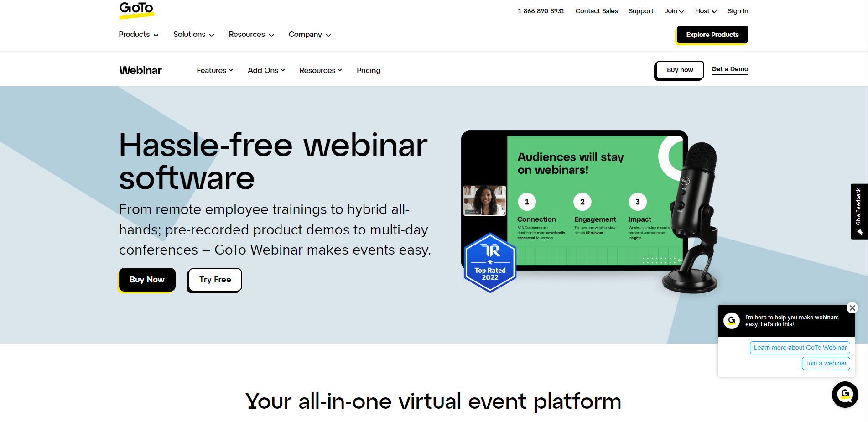This screenshot has width=868, height=422.
Task: Open the Get a Demo link
Action: 729,69
